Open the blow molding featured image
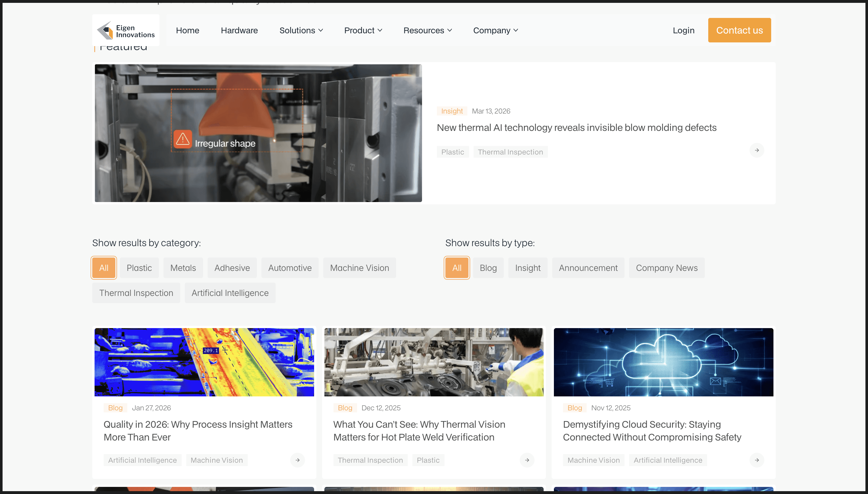868x494 pixels. [258, 133]
